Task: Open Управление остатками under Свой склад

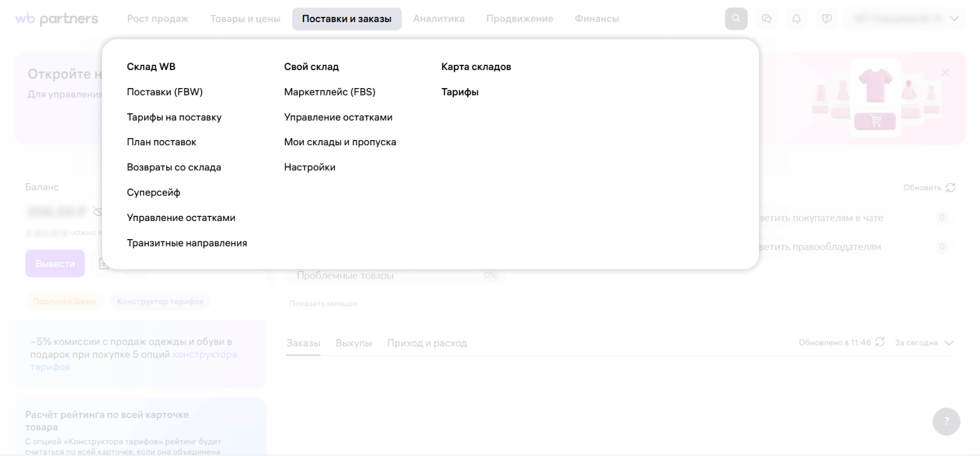Action: (x=338, y=117)
